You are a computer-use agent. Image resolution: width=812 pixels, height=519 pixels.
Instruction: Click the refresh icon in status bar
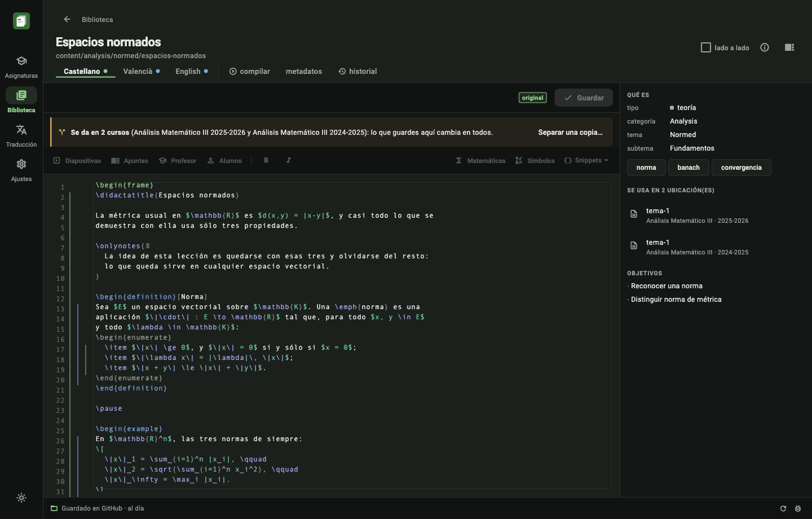[x=783, y=508]
